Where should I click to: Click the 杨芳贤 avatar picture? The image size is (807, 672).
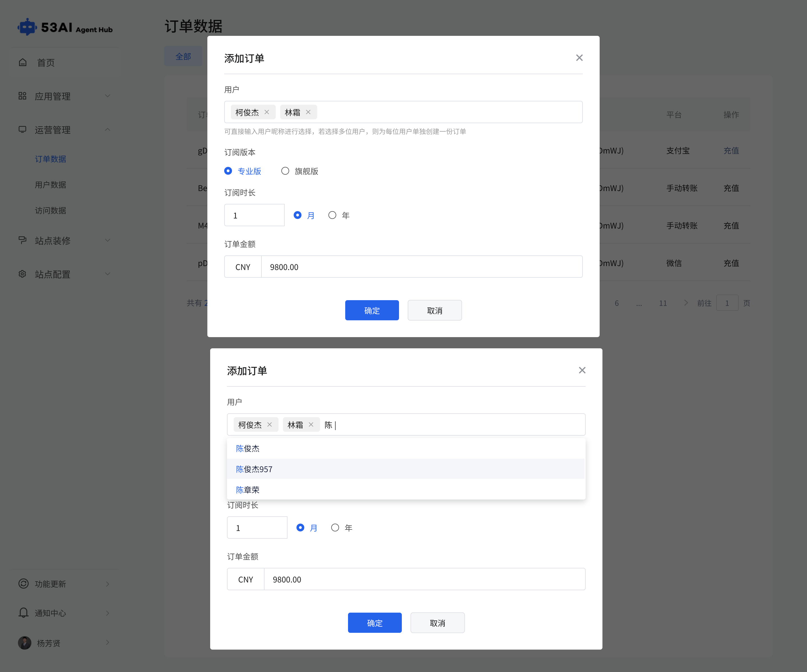pyautogui.click(x=25, y=643)
